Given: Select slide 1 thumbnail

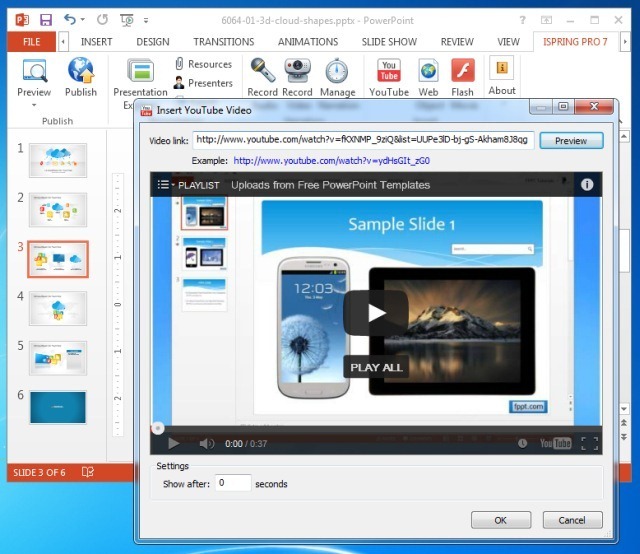Looking at the screenshot, I should [58, 160].
